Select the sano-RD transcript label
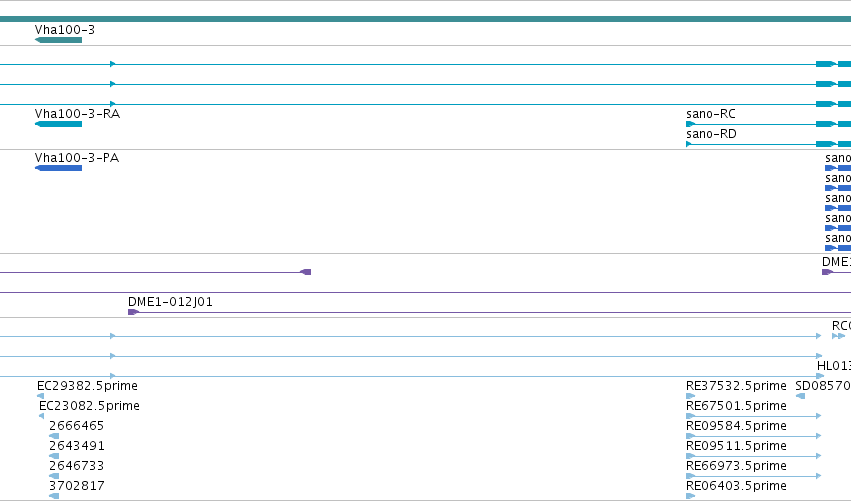This screenshot has width=851, height=501. coord(711,134)
